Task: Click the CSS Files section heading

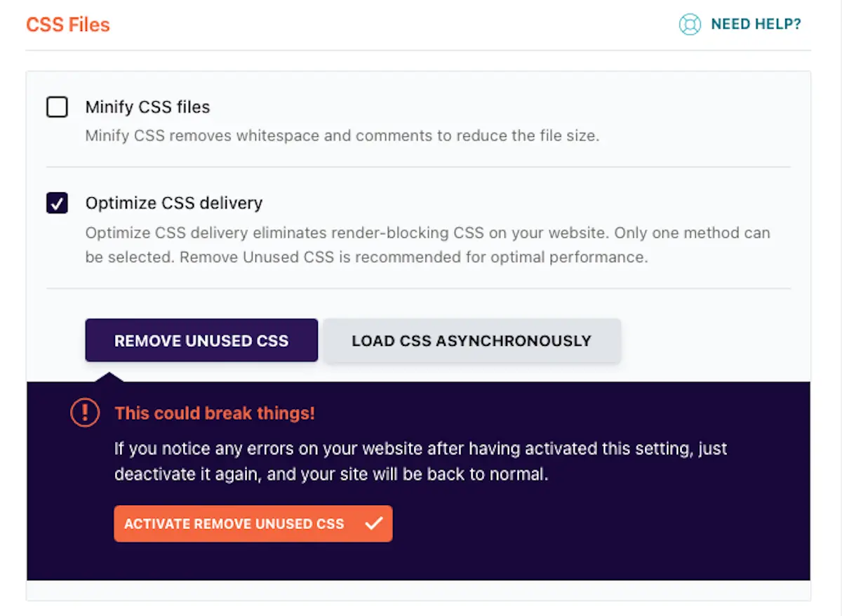Action: pyautogui.click(x=68, y=25)
